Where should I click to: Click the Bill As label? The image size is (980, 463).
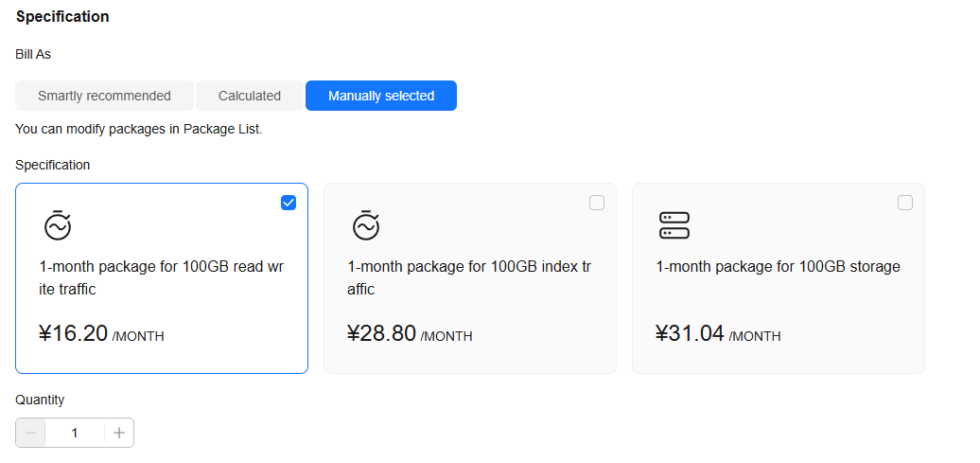pos(33,55)
